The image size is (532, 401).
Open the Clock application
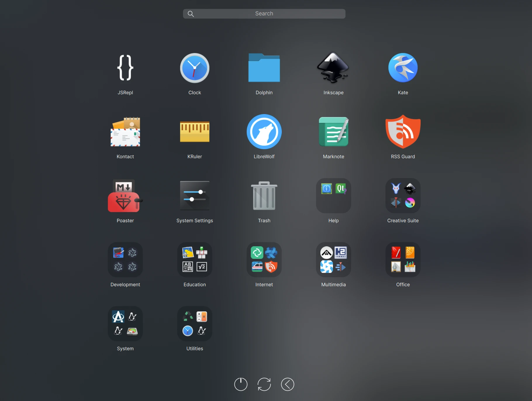[194, 68]
